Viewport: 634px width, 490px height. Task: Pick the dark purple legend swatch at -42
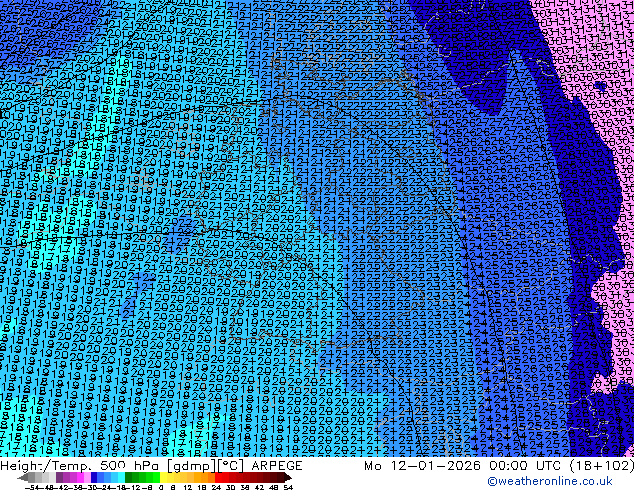pos(59,478)
